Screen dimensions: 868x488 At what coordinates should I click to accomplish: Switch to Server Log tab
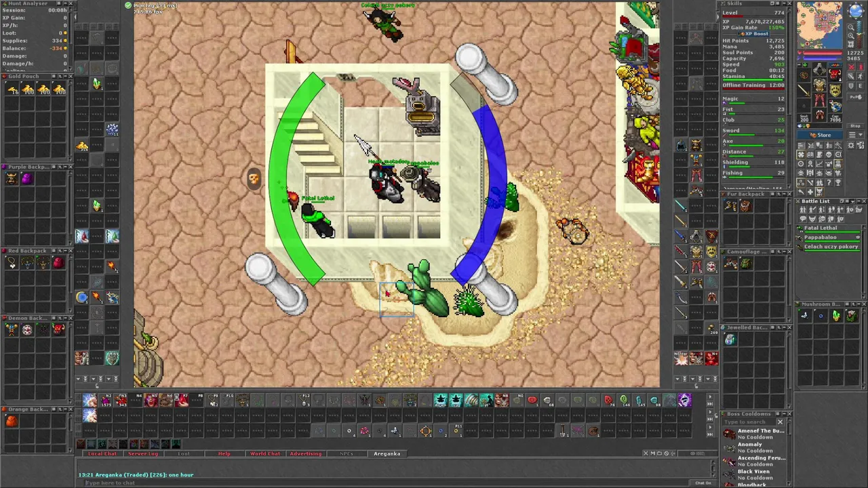click(x=142, y=453)
